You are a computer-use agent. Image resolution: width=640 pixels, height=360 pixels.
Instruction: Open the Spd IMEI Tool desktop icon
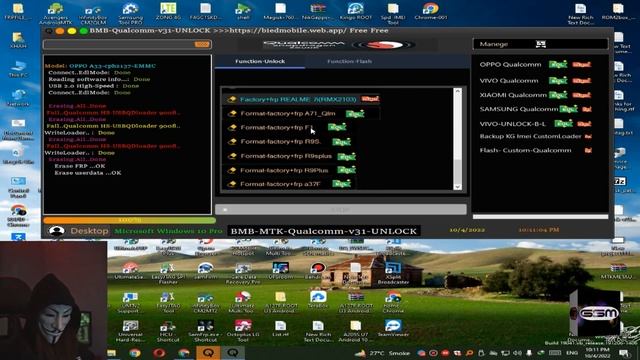click(393, 13)
